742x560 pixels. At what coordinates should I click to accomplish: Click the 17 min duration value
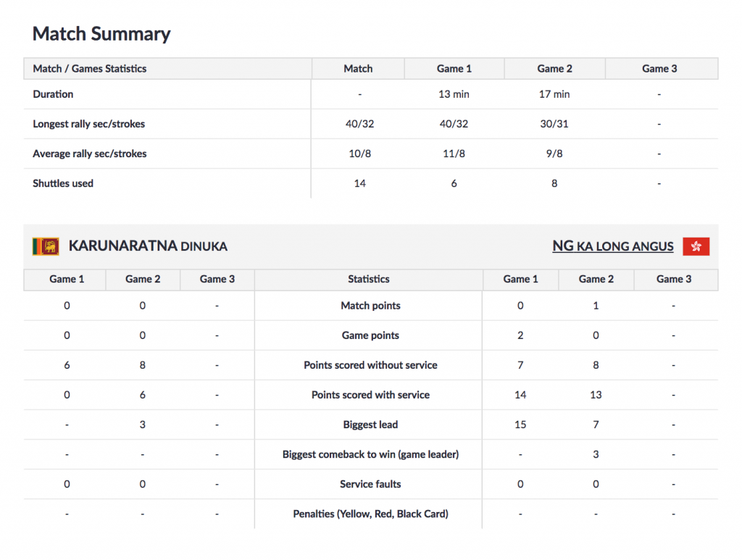tap(554, 94)
